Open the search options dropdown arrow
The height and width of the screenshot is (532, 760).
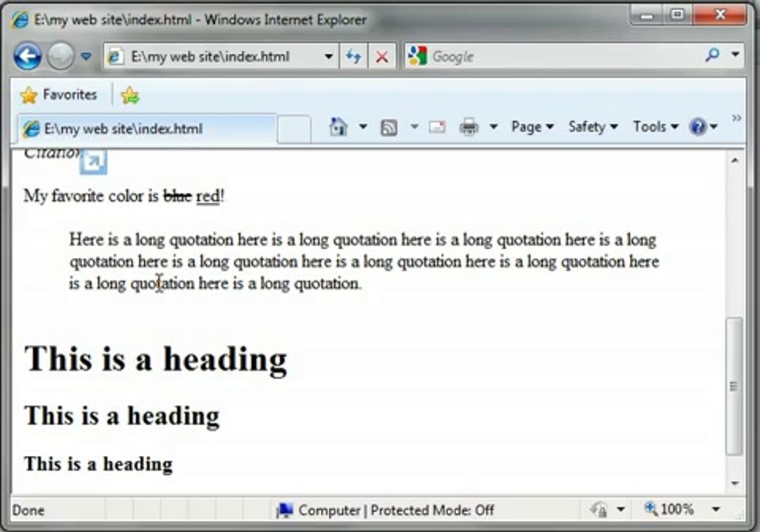click(x=736, y=55)
